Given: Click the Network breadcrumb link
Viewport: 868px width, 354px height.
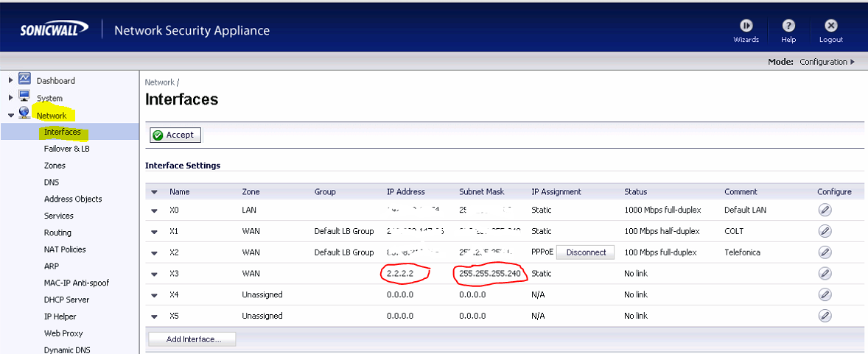Looking at the screenshot, I should tap(159, 82).
